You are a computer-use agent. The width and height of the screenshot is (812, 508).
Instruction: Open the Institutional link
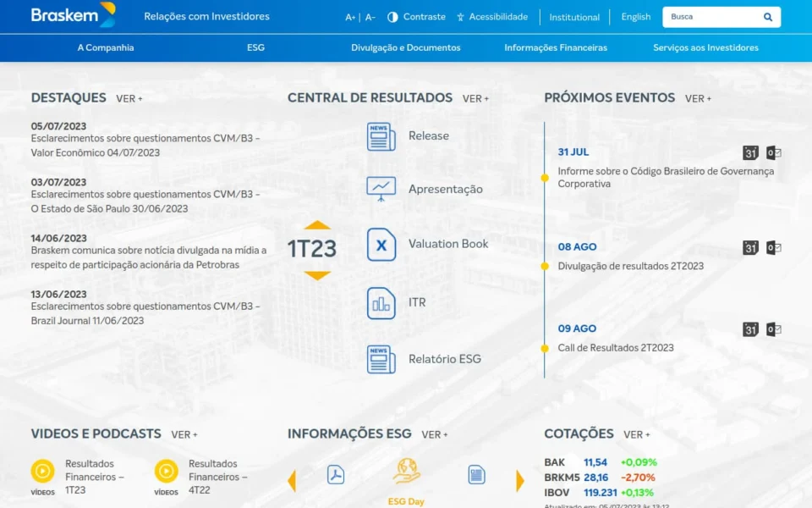[x=574, y=17]
